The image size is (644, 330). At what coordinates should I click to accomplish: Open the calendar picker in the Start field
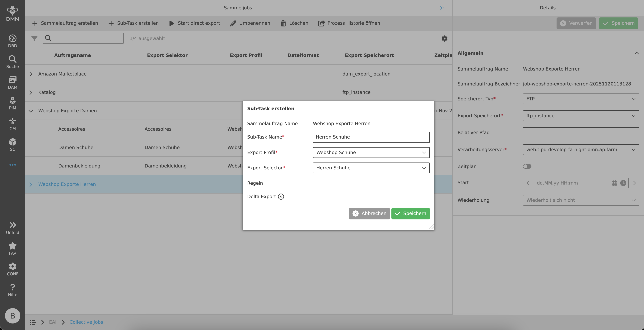pyautogui.click(x=614, y=183)
